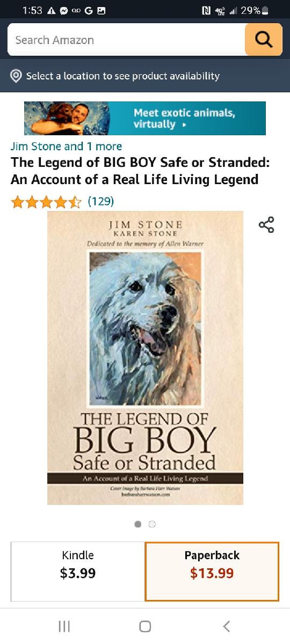This screenshot has width=290, height=644.
Task: Tap the Android home button
Action: point(145,626)
